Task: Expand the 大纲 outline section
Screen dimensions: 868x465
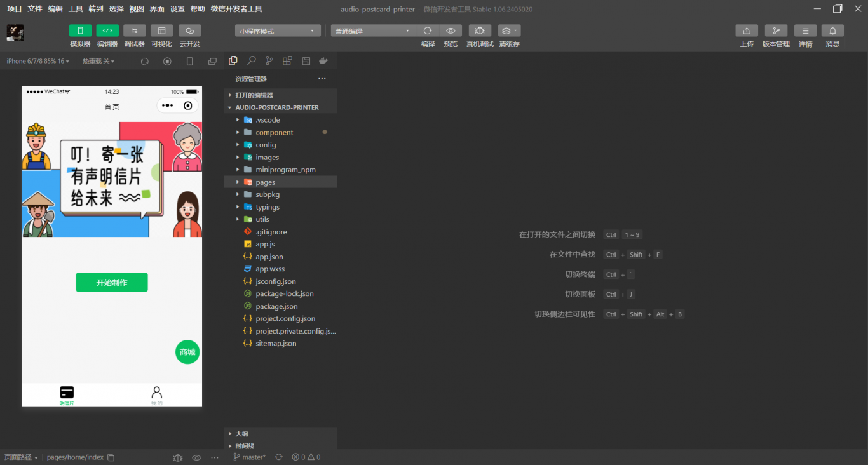Action: pos(280,433)
